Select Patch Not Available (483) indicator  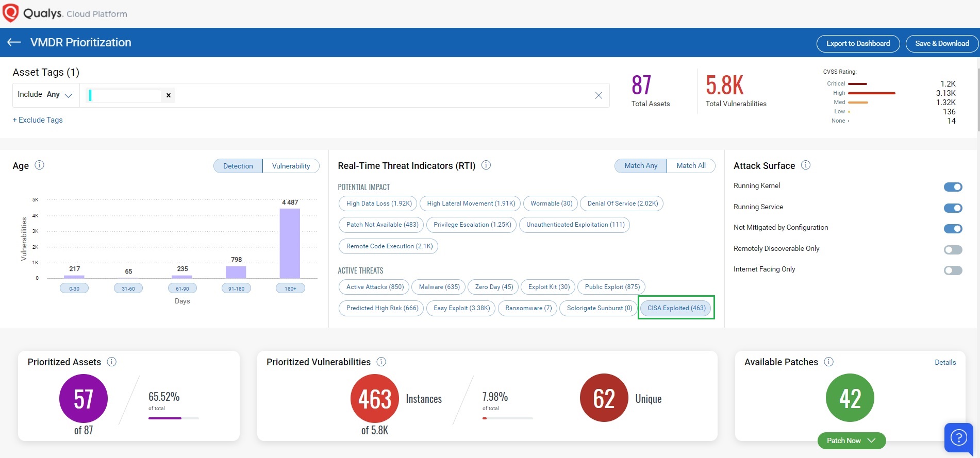(381, 225)
